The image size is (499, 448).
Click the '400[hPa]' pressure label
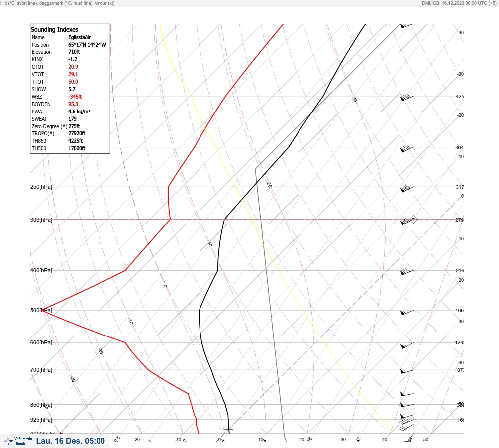click(41, 270)
